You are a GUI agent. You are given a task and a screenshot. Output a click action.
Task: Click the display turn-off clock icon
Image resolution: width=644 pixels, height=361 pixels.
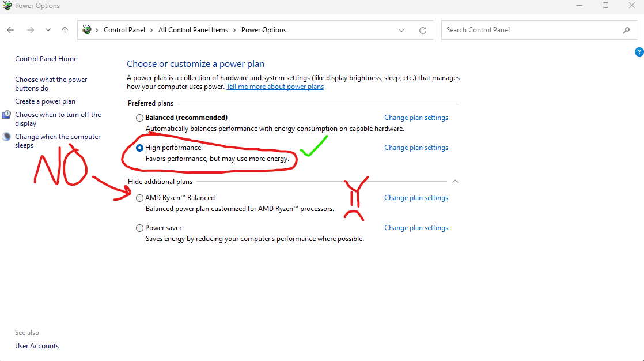coord(6,115)
